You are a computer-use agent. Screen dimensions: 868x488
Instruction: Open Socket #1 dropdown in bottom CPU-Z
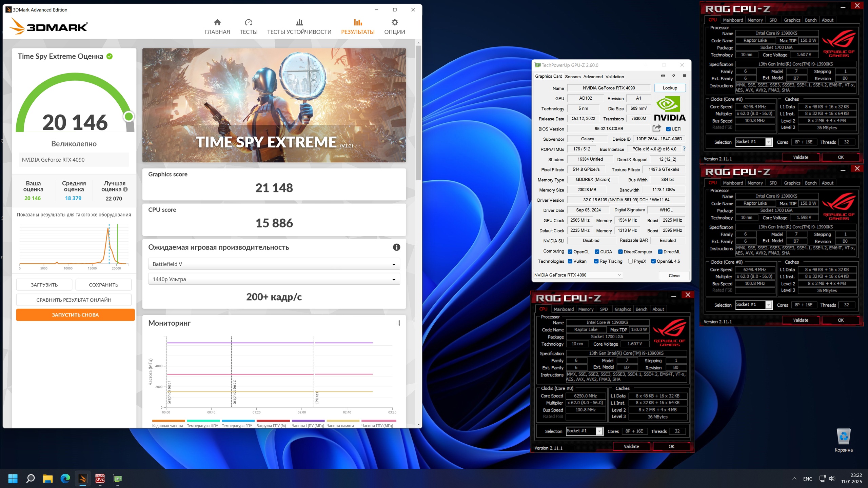(585, 431)
